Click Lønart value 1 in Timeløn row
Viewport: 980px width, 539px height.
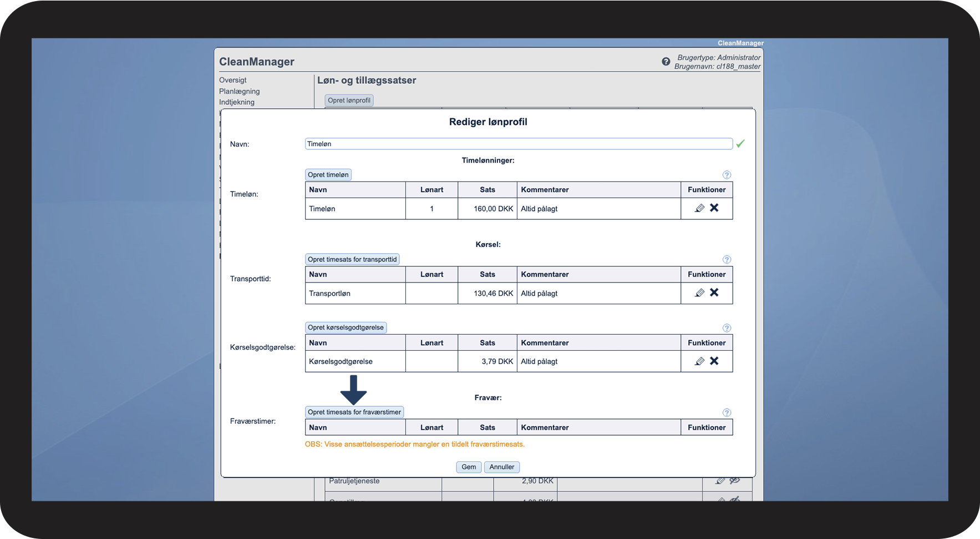[x=432, y=209]
